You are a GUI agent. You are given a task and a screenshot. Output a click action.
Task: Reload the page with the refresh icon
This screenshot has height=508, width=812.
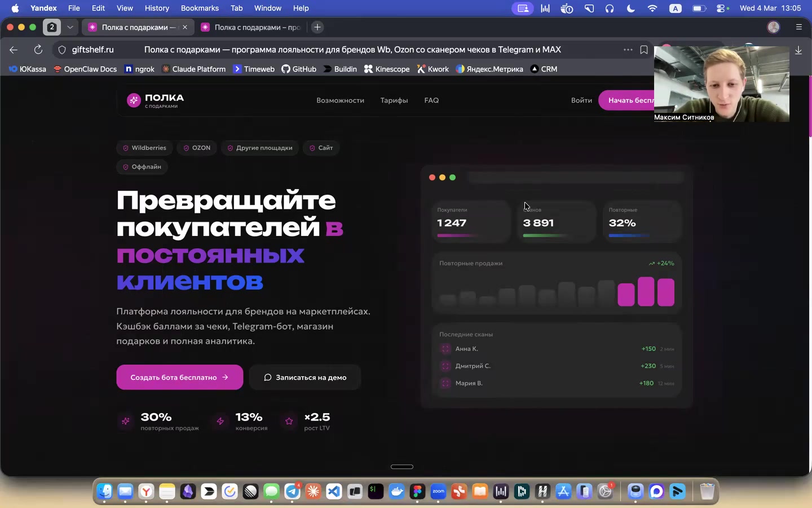(38, 50)
